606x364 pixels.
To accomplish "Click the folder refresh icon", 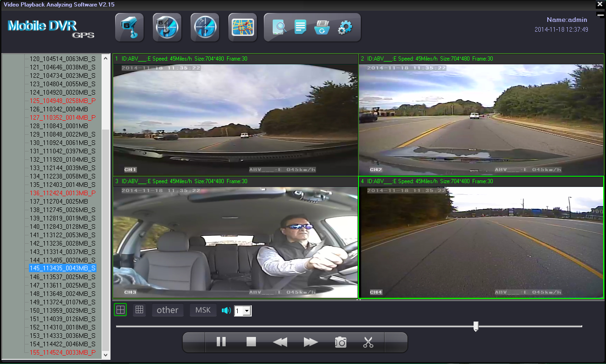I will tap(322, 27).
